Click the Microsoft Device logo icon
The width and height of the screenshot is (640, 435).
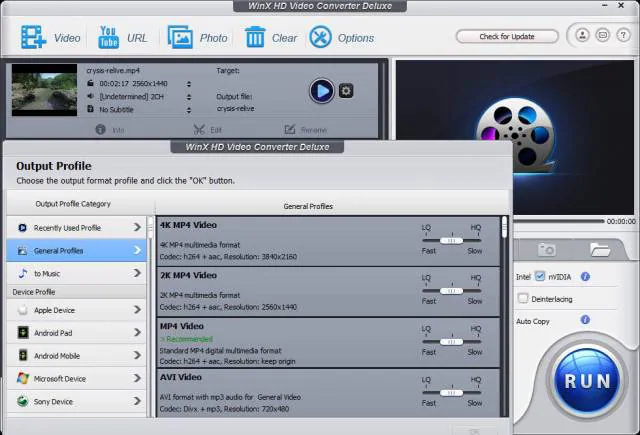click(23, 378)
